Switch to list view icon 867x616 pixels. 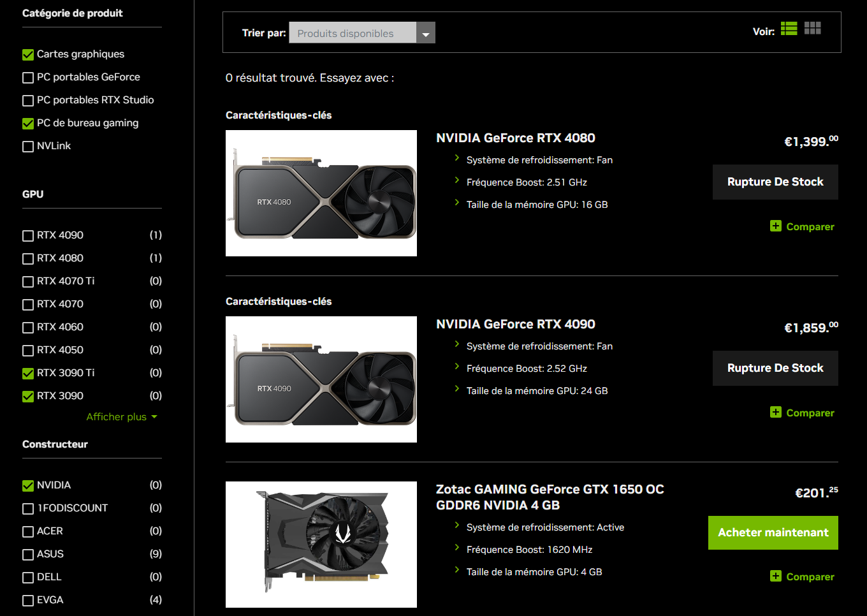[789, 29]
